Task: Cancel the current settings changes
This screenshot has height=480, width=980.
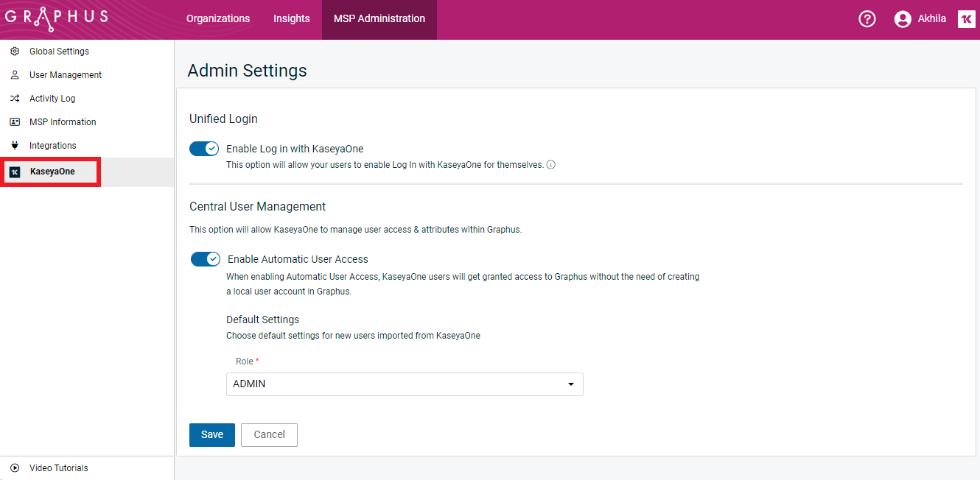Action: (269, 434)
